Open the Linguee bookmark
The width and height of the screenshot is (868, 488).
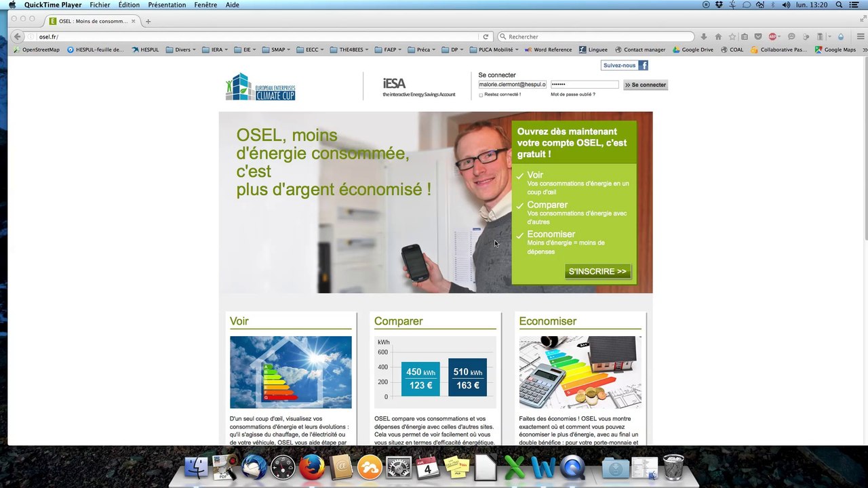click(593, 49)
